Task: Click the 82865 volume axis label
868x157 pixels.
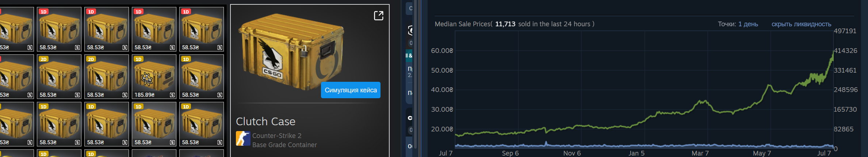Action: (844, 129)
